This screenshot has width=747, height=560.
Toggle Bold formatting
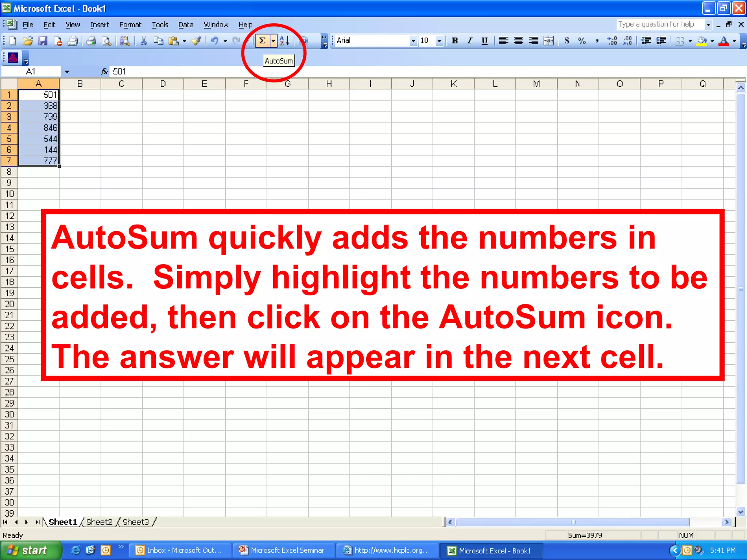click(454, 41)
